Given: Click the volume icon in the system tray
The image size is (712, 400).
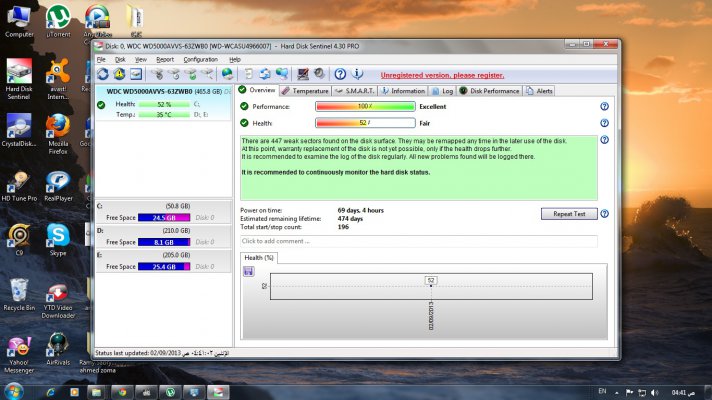Looking at the screenshot, I should [x=654, y=392].
